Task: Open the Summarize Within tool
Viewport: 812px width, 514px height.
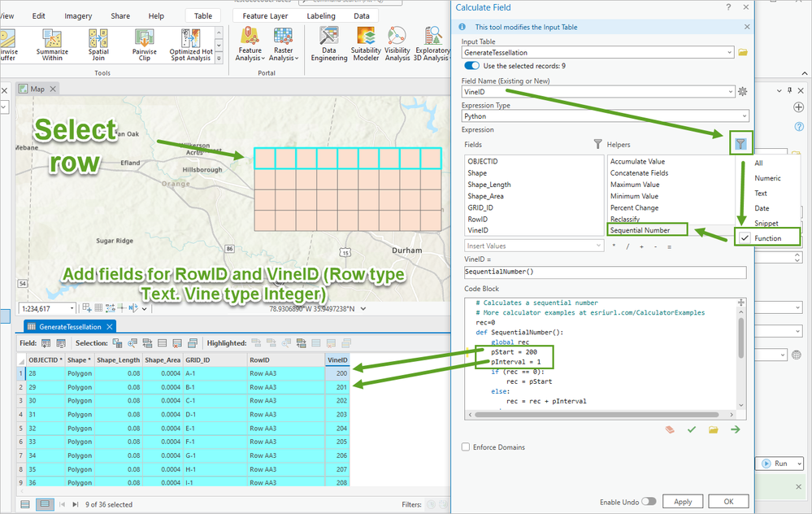Action: [x=52, y=45]
